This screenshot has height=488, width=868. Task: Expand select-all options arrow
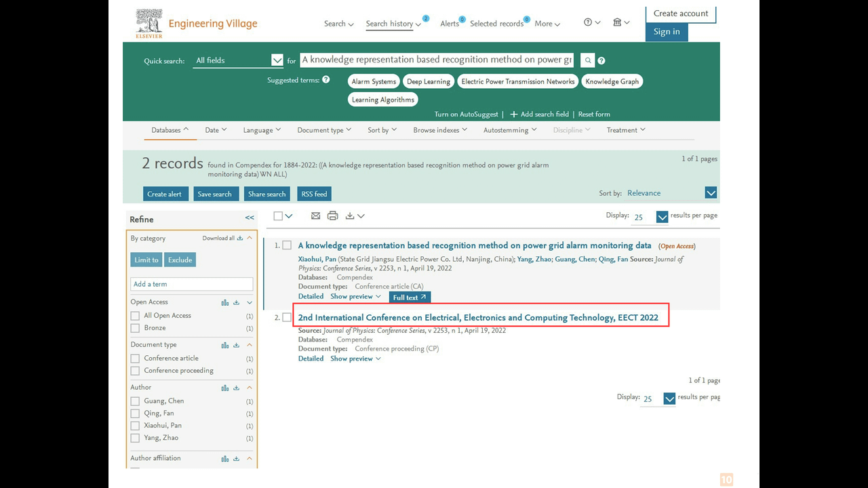(289, 216)
